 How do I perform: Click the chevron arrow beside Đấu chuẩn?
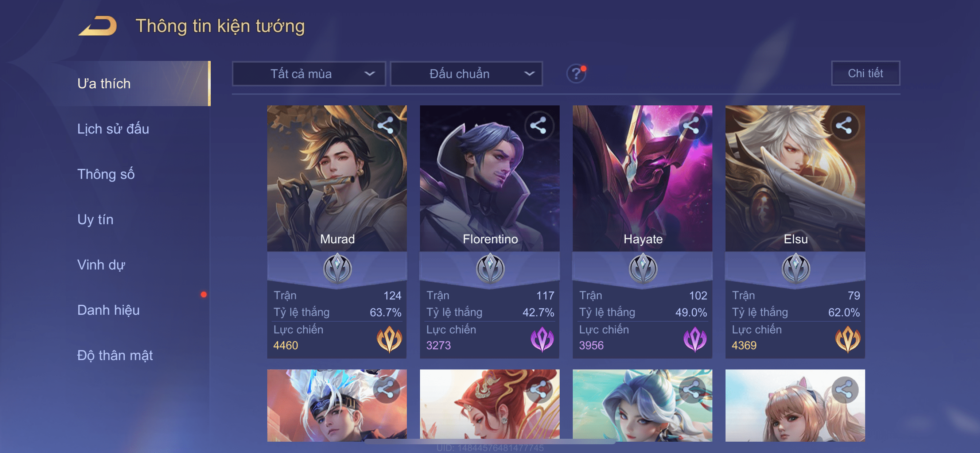coord(529,73)
